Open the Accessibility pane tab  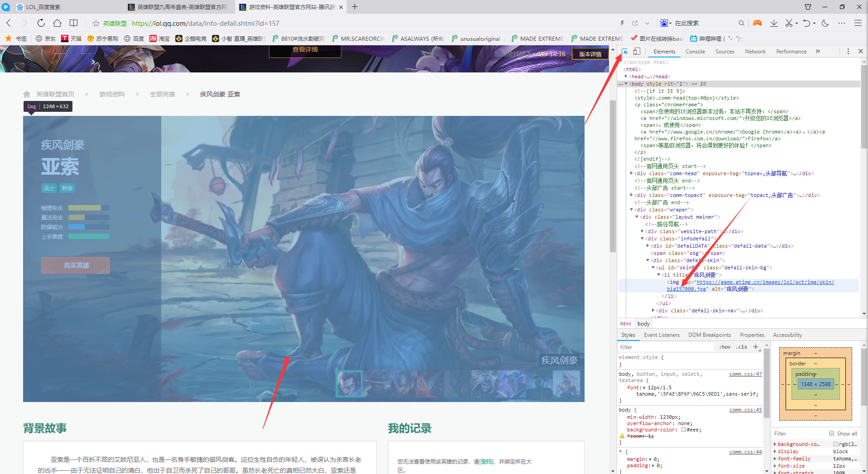tap(787, 335)
